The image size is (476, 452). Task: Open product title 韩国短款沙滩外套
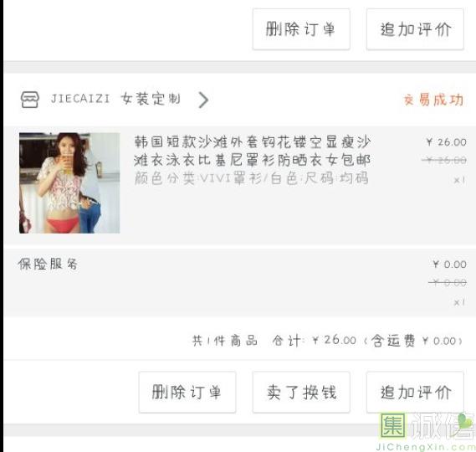click(x=253, y=151)
